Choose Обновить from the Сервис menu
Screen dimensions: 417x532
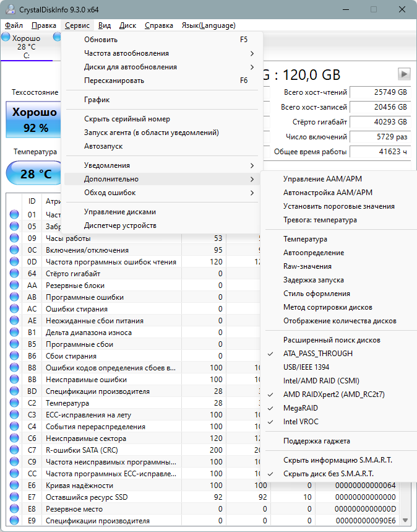pos(162,40)
